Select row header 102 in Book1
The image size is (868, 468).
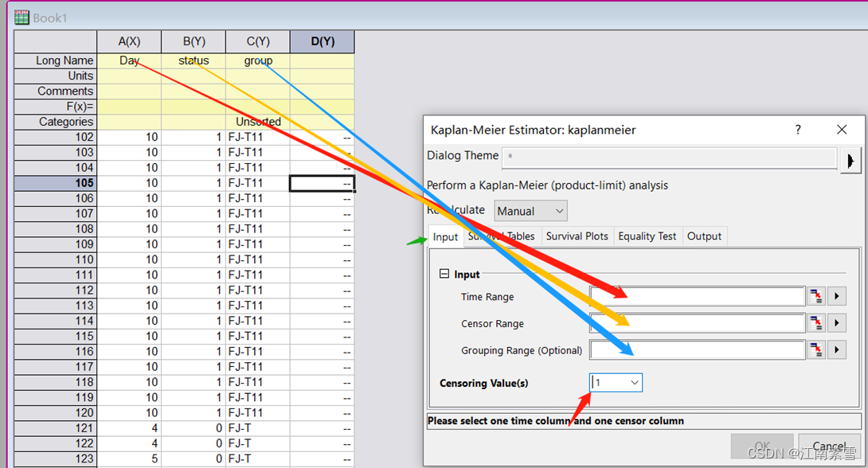56,137
